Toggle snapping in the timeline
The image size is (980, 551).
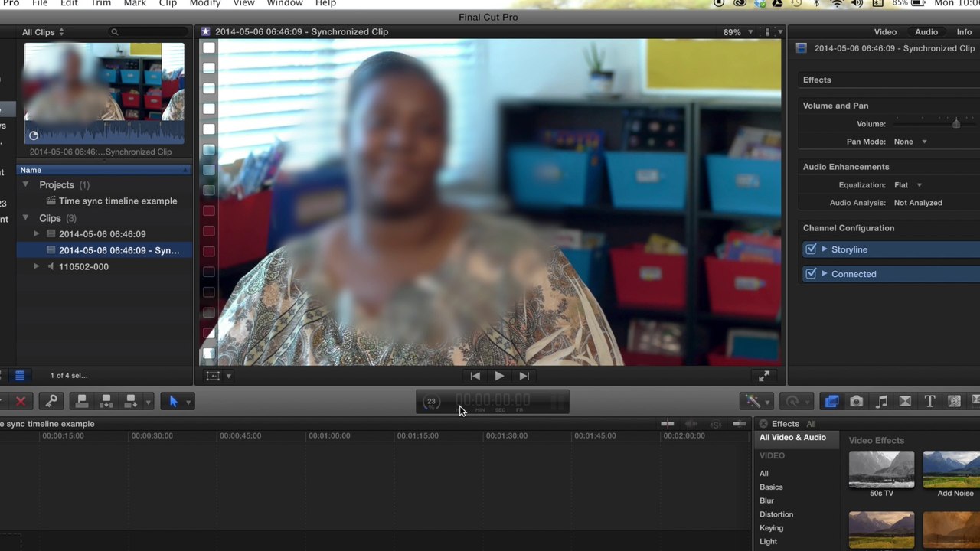point(739,424)
